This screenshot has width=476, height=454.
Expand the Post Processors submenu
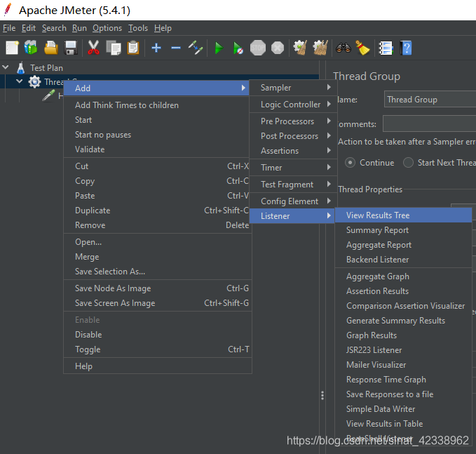pos(293,136)
